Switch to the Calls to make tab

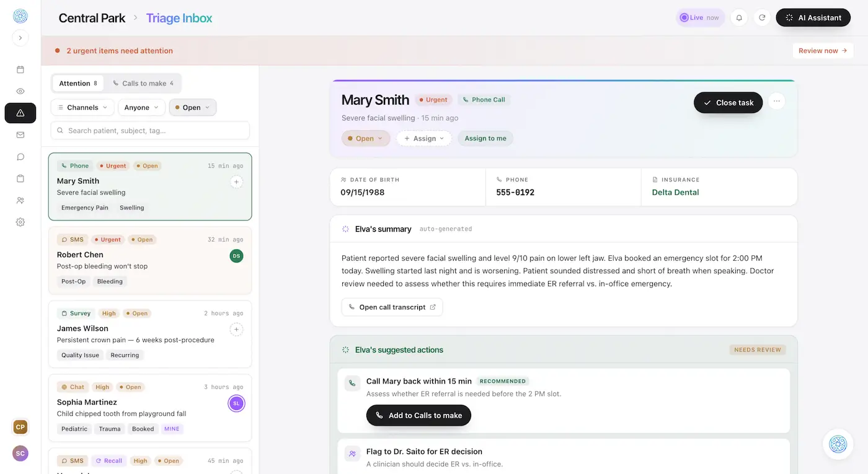[143, 83]
